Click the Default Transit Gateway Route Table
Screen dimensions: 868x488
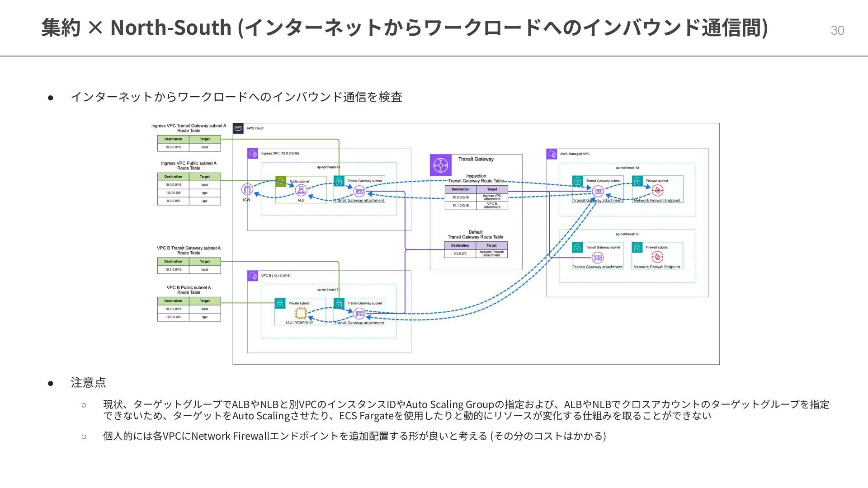[x=476, y=249]
